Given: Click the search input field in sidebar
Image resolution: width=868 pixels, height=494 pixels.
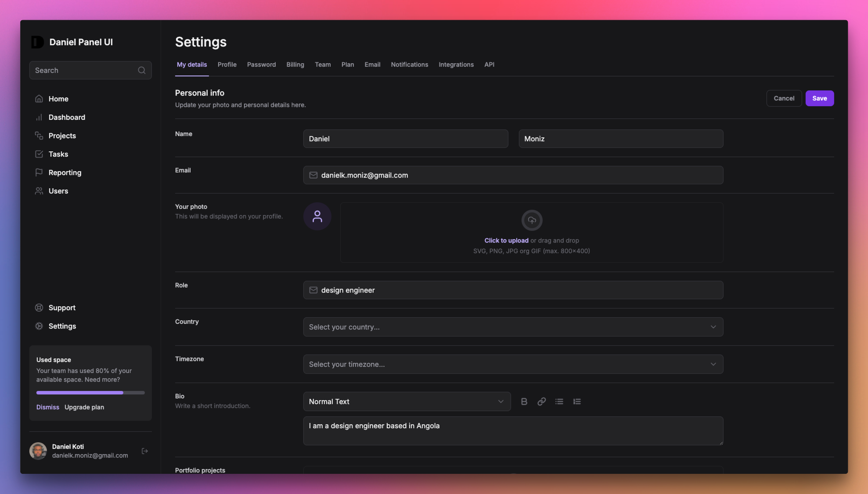Looking at the screenshot, I should (90, 70).
